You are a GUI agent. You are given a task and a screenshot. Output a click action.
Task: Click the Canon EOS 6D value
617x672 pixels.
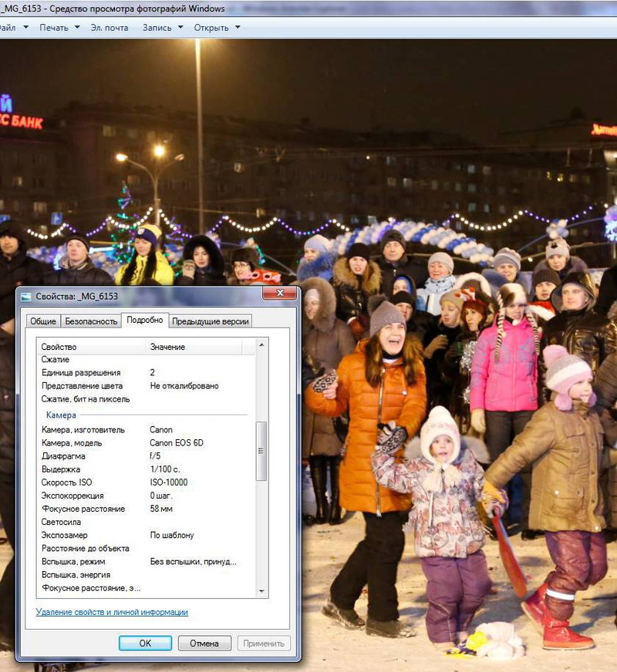(176, 442)
